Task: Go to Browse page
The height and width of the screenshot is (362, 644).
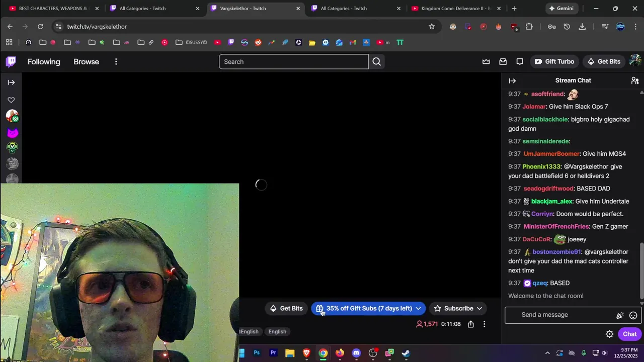Action: coord(87,62)
